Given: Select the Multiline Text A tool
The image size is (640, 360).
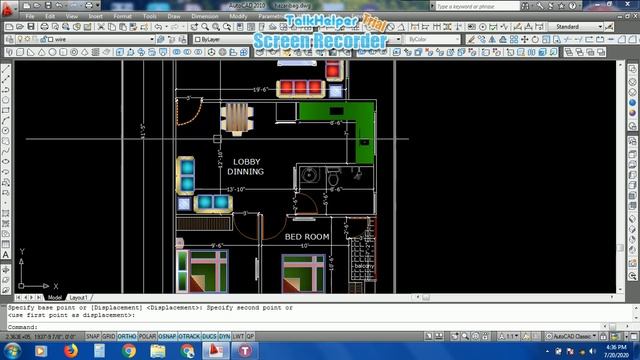Looking at the screenshot, I should [x=6, y=254].
